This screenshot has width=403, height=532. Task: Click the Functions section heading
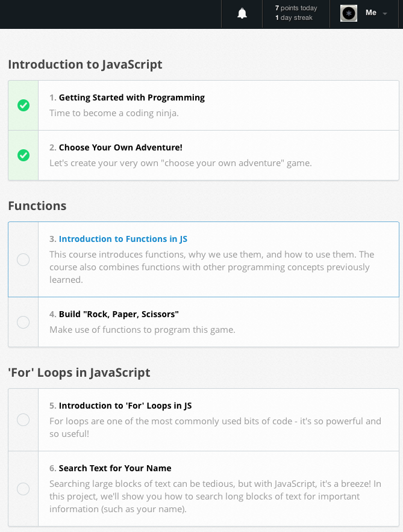pos(37,206)
